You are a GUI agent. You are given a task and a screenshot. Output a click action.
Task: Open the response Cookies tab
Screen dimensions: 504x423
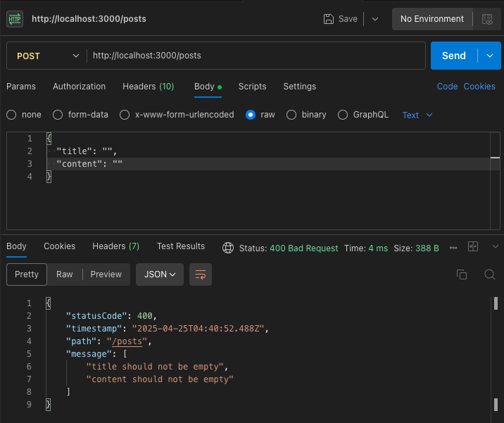pyautogui.click(x=59, y=246)
